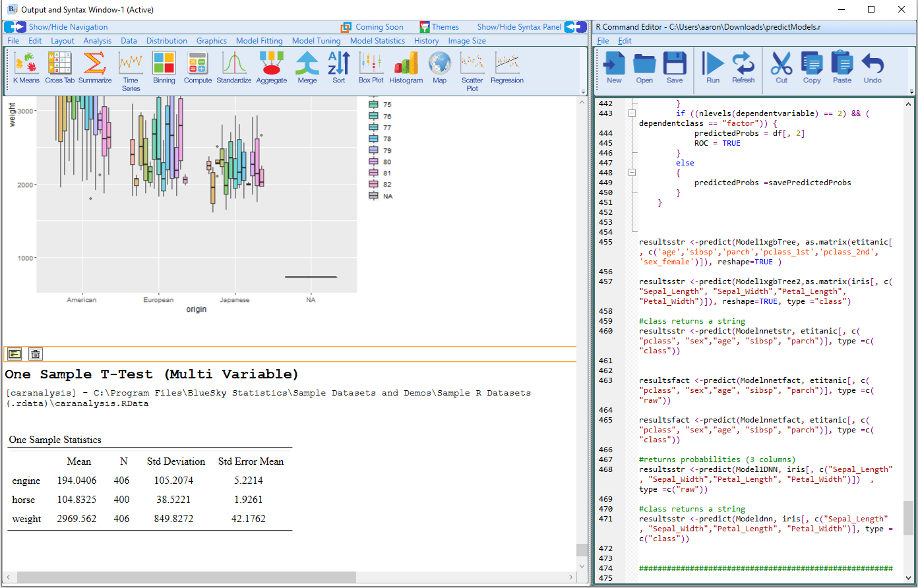Select the K Means tool
918x588 pixels.
pyautogui.click(x=26, y=68)
